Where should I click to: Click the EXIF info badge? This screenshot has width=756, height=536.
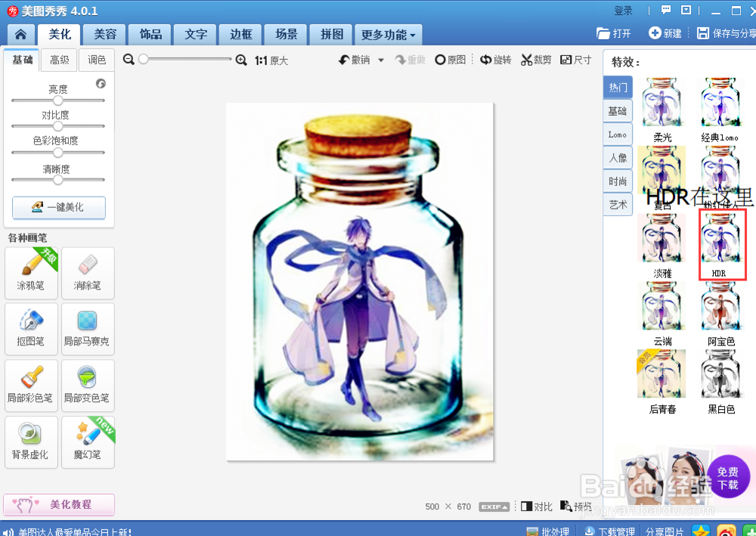494,507
